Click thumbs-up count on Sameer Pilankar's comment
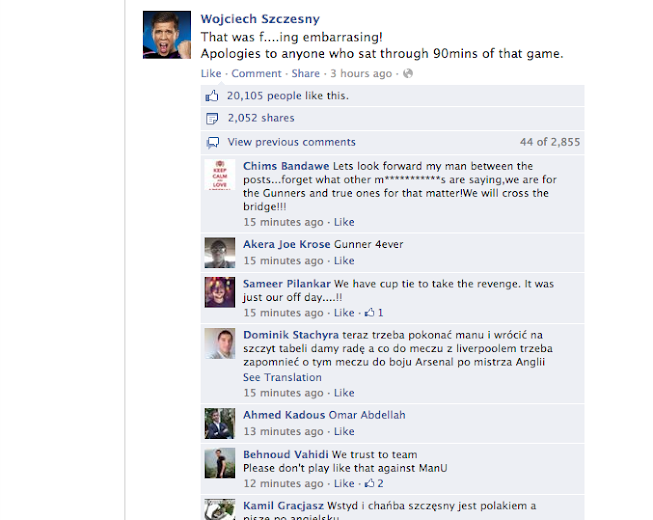 click(374, 313)
